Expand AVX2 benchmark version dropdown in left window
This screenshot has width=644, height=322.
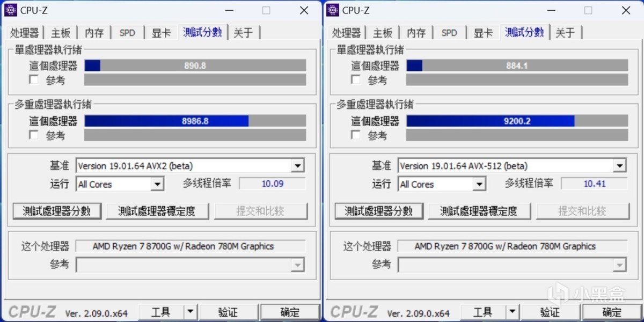pos(298,166)
